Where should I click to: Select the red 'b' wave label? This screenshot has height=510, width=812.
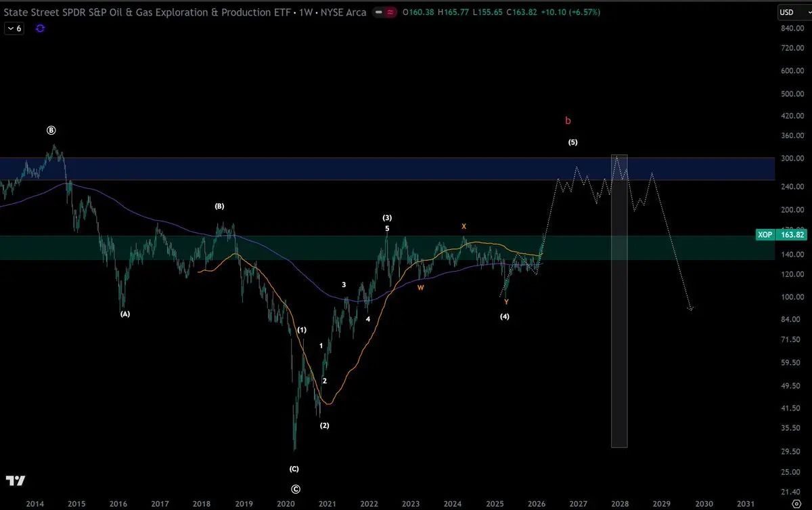(568, 121)
